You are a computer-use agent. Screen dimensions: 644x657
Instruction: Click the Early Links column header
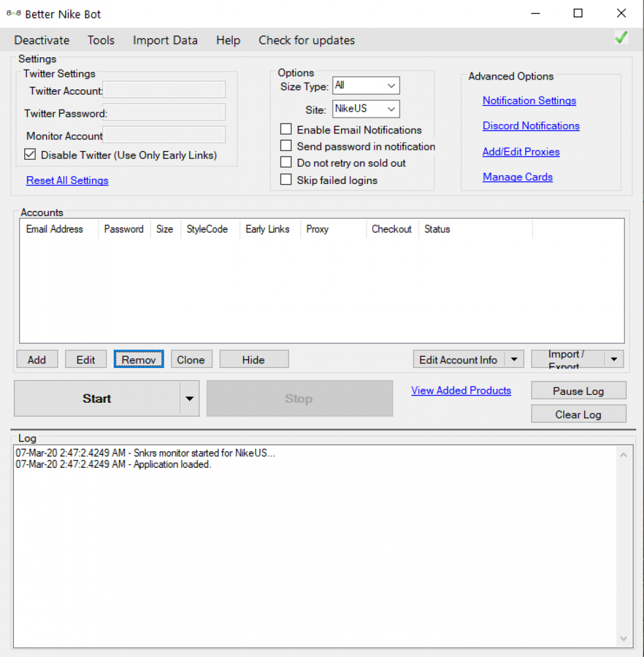270,229
